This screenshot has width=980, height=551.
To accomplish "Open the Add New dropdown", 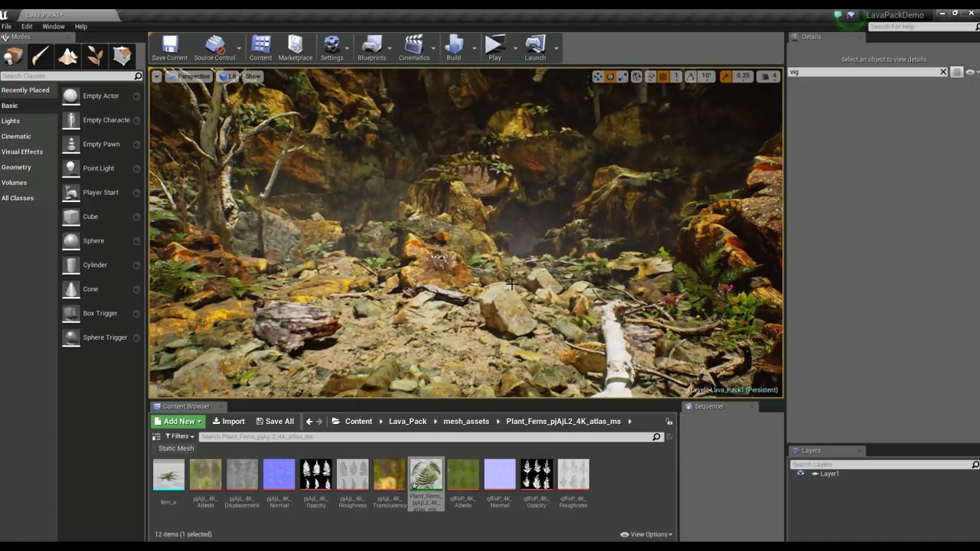I will pyautogui.click(x=178, y=422).
